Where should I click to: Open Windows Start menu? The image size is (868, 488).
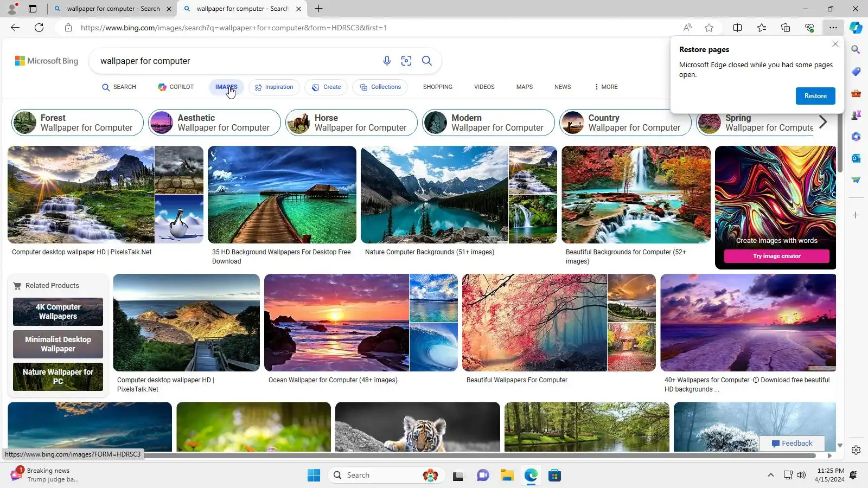[x=314, y=476]
